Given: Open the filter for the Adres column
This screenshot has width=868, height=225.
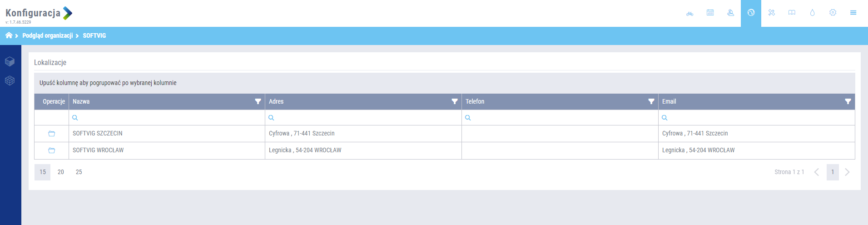Looking at the screenshot, I should click(454, 101).
